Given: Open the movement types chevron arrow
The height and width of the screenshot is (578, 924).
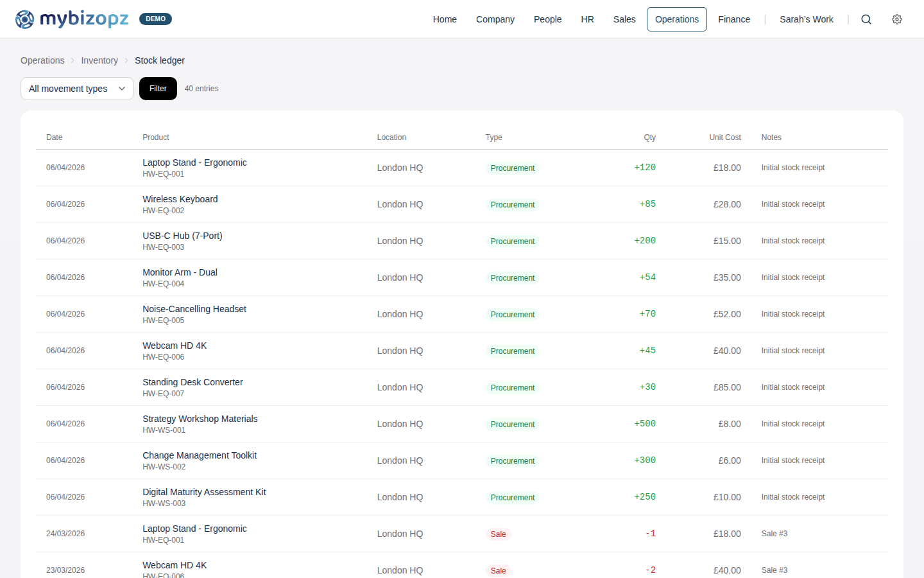Looking at the screenshot, I should tap(122, 89).
